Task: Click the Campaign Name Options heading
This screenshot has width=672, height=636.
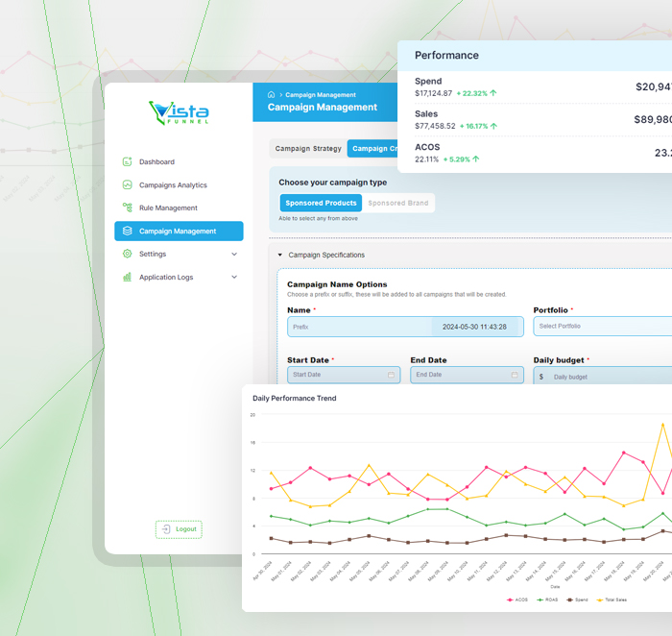Action: (337, 284)
